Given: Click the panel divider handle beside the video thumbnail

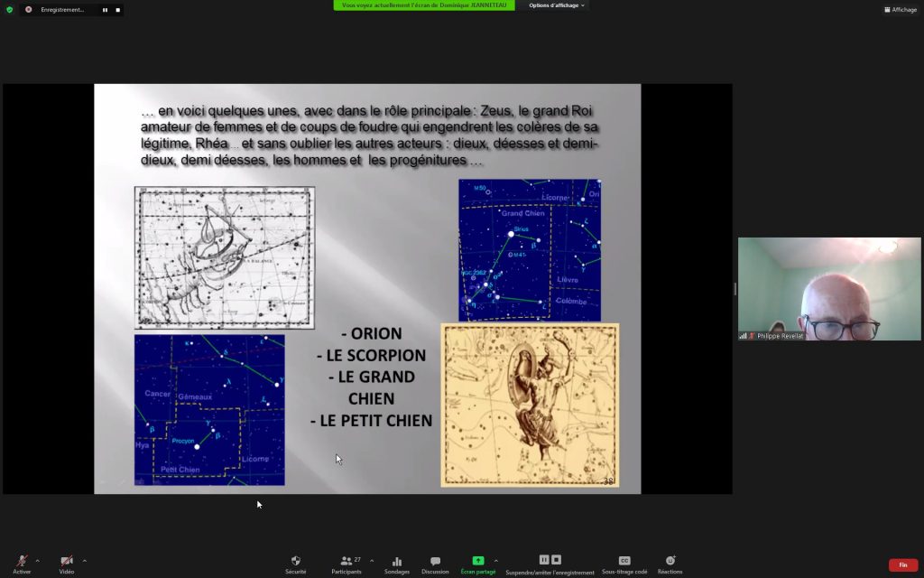Looking at the screenshot, I should tap(735, 289).
